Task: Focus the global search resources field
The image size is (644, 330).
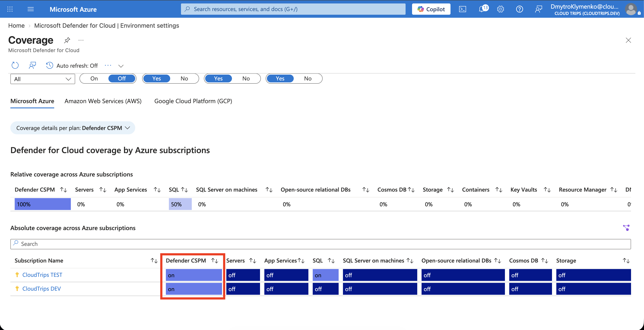Action: click(x=293, y=9)
